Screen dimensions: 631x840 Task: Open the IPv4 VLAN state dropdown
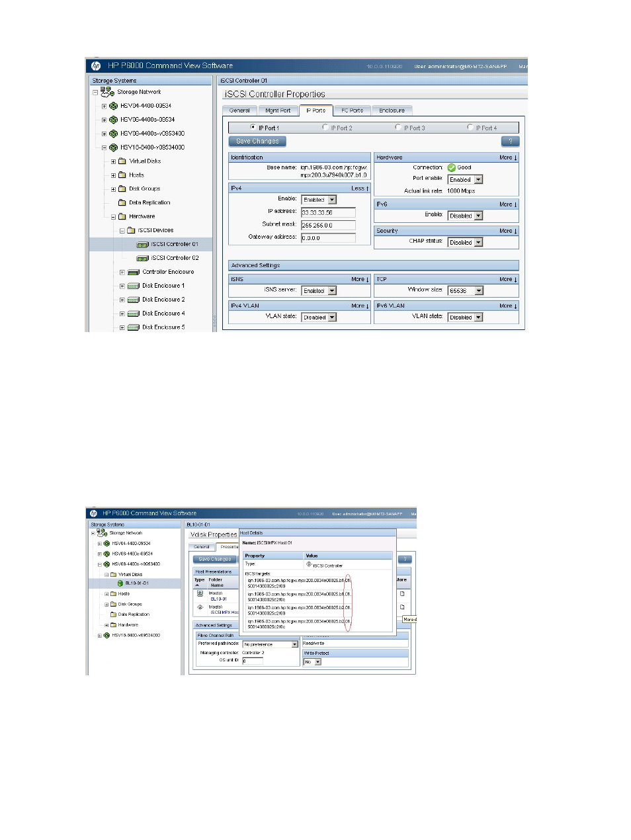[319, 317]
